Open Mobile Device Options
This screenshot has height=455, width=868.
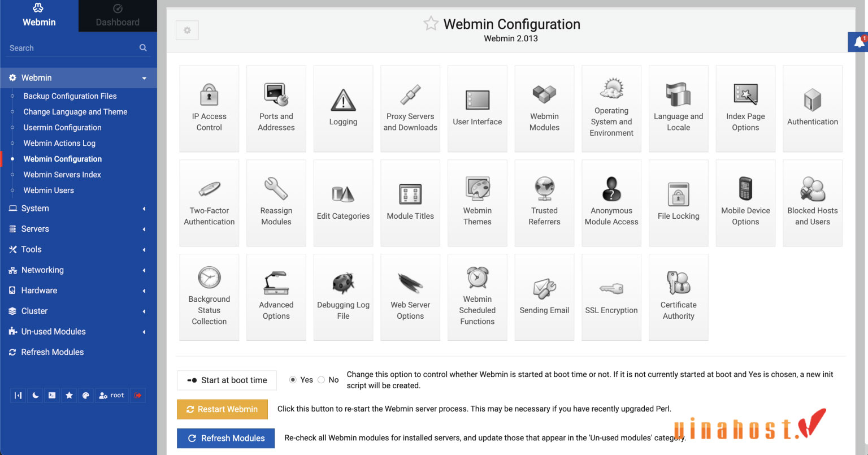pyautogui.click(x=745, y=203)
